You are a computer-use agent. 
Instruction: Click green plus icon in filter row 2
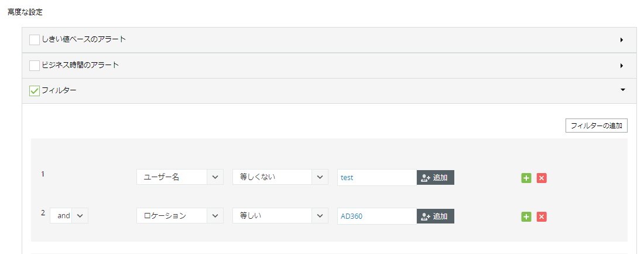526,217
